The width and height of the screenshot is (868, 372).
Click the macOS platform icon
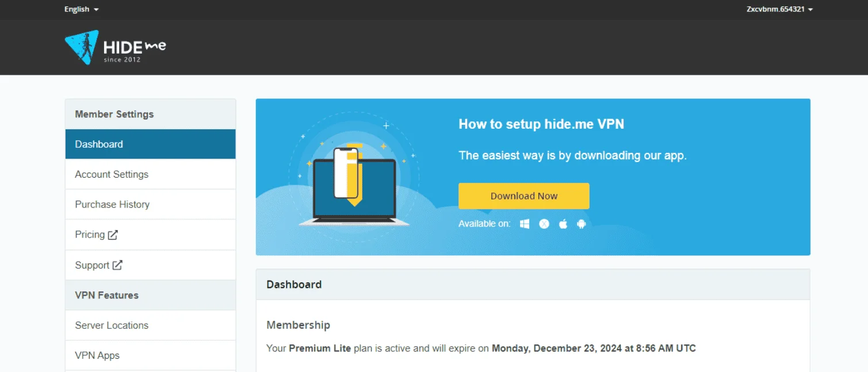[544, 224]
